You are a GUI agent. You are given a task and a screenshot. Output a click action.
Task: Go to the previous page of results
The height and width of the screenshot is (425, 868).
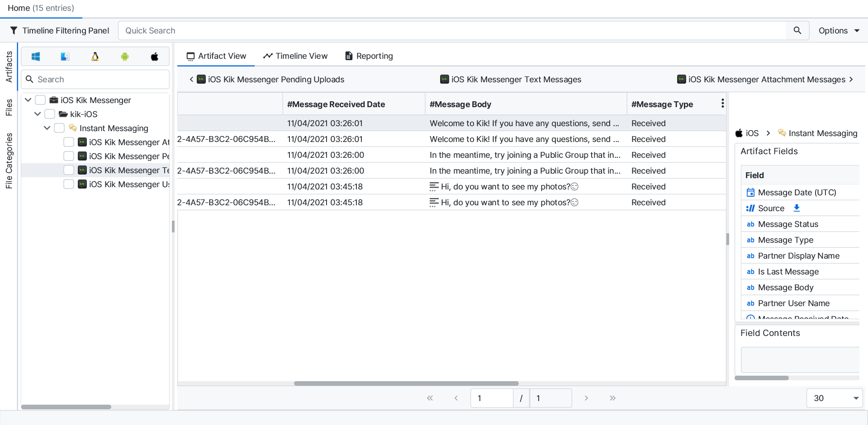click(x=456, y=398)
